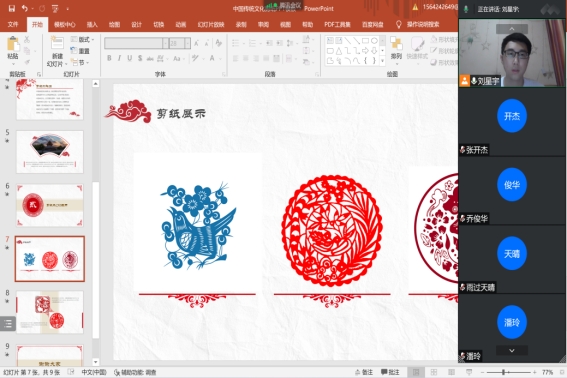567x378 pixels.
Task: Expand the shapes gallery more arrow
Action: (x=382, y=61)
